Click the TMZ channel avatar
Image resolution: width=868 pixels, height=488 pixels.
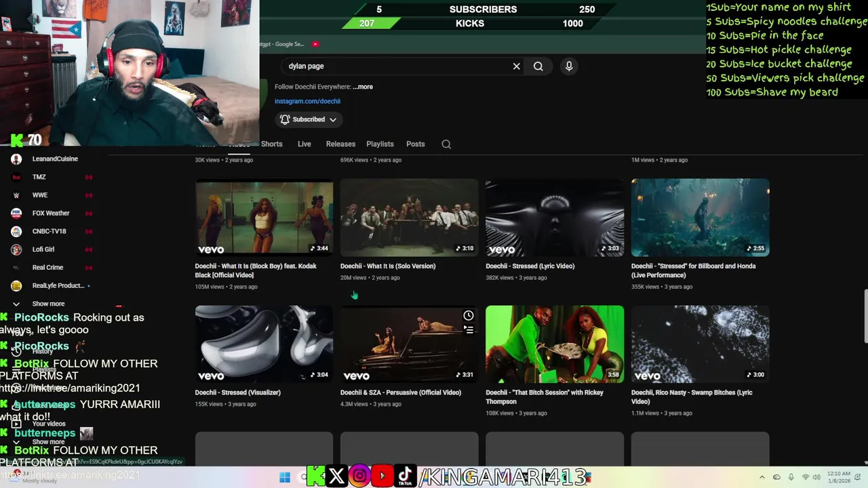[x=16, y=177]
